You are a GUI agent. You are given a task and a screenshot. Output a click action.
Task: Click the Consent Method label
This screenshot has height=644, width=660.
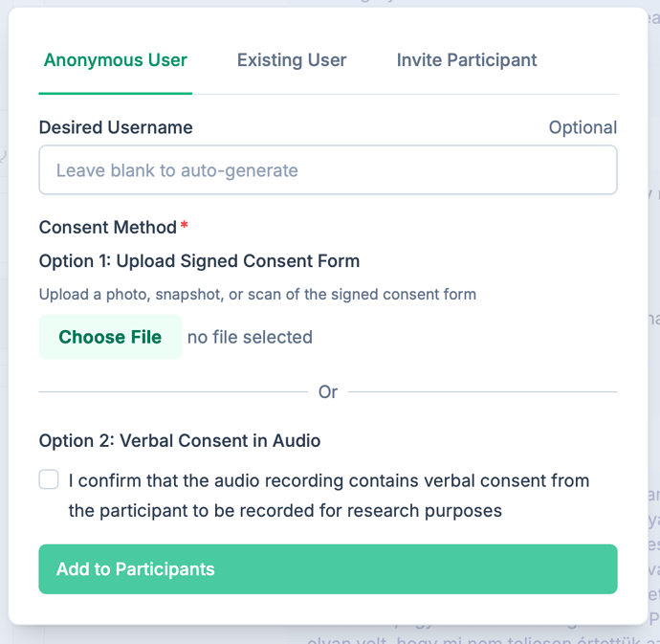[108, 228]
